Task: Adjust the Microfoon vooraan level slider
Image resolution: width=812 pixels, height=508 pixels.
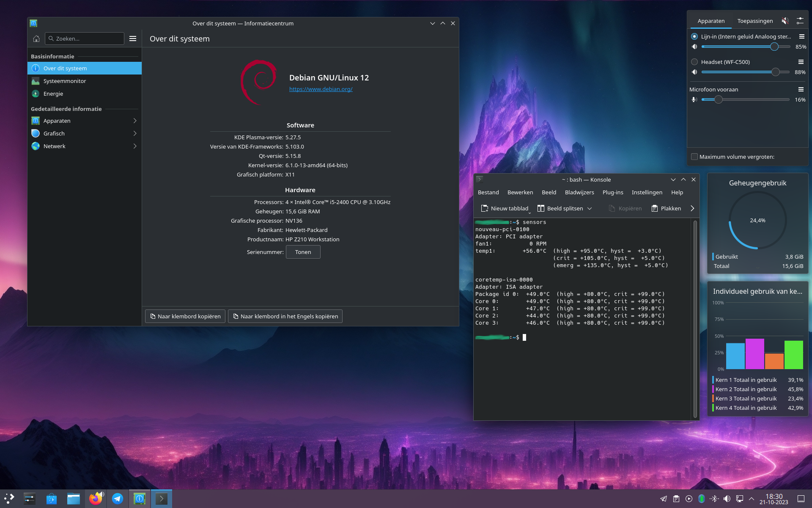Action: 746,100
